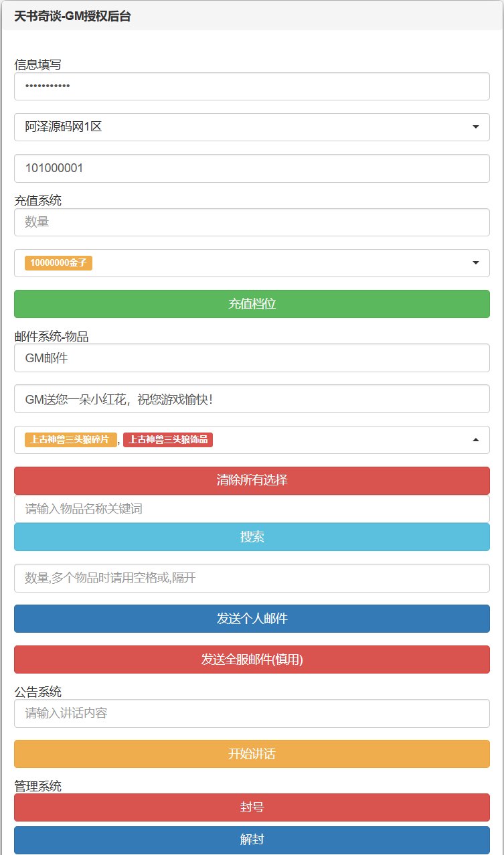Select the 上古神兽三头狼碎片 item tag

tap(70, 440)
